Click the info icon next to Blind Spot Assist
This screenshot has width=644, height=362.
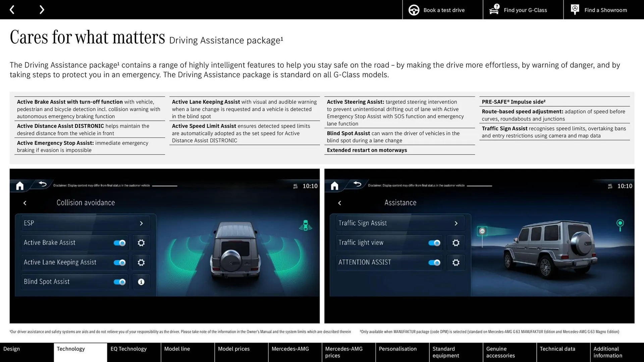click(x=141, y=282)
